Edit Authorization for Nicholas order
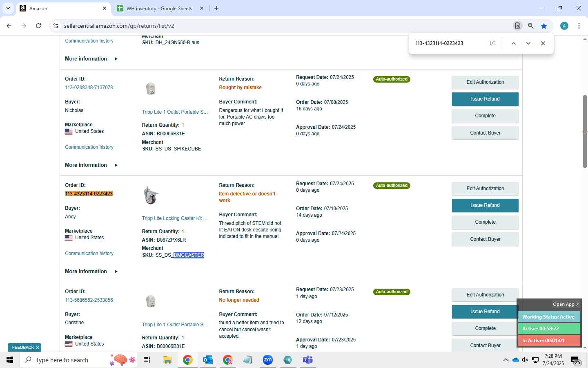The width and height of the screenshot is (588, 368). coord(485,82)
